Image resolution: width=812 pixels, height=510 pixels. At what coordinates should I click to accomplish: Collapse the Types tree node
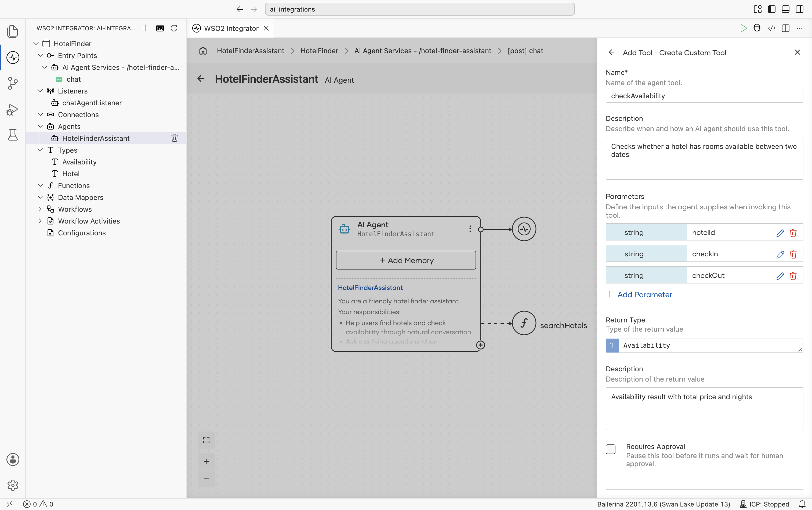point(40,150)
